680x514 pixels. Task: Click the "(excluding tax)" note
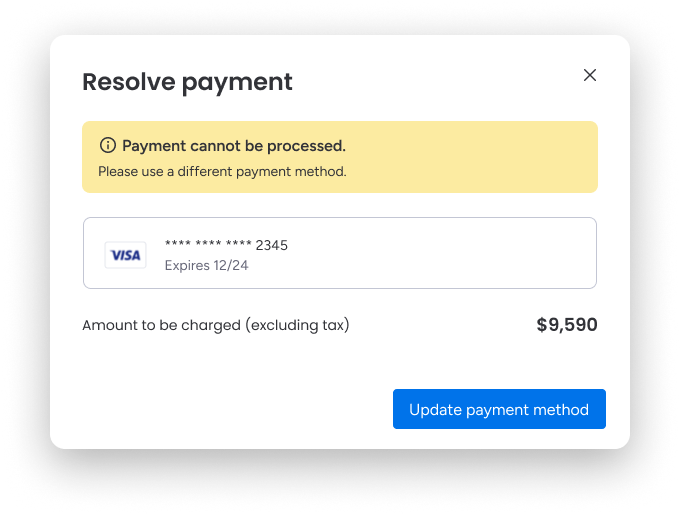[297, 325]
